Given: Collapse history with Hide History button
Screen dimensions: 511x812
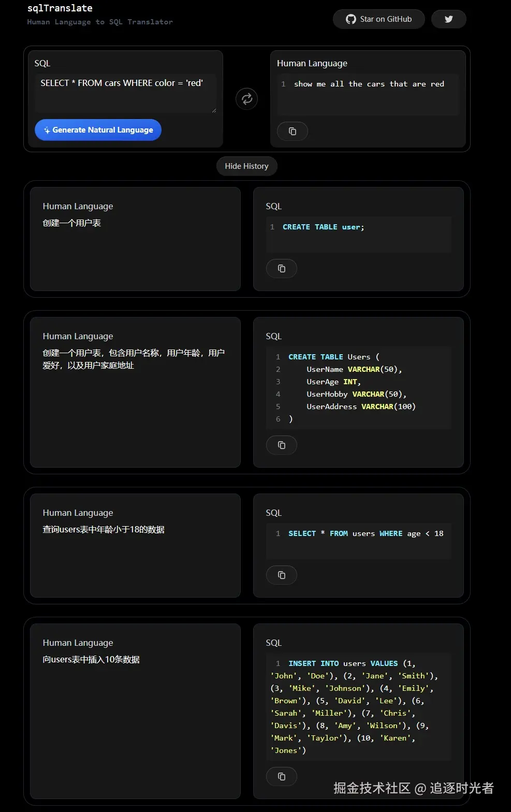Looking at the screenshot, I should 246,166.
